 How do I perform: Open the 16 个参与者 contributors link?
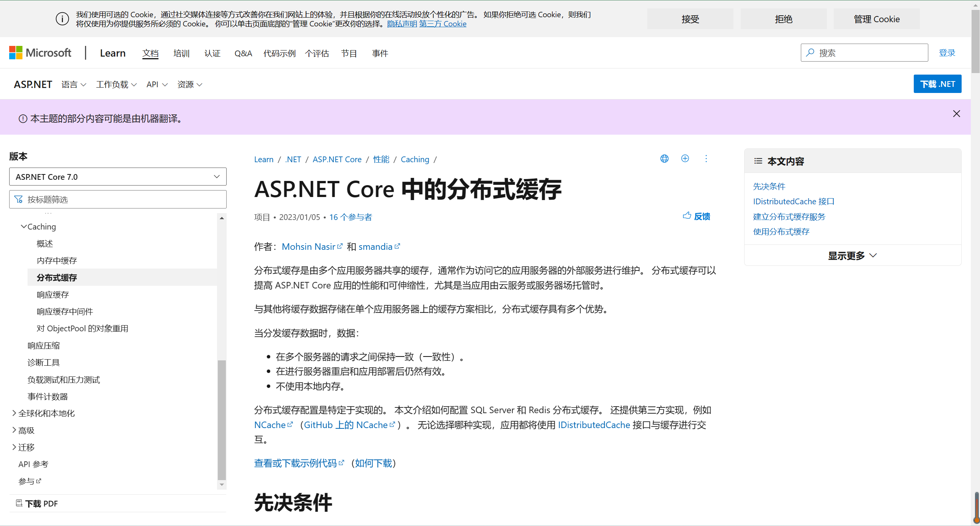tap(351, 217)
